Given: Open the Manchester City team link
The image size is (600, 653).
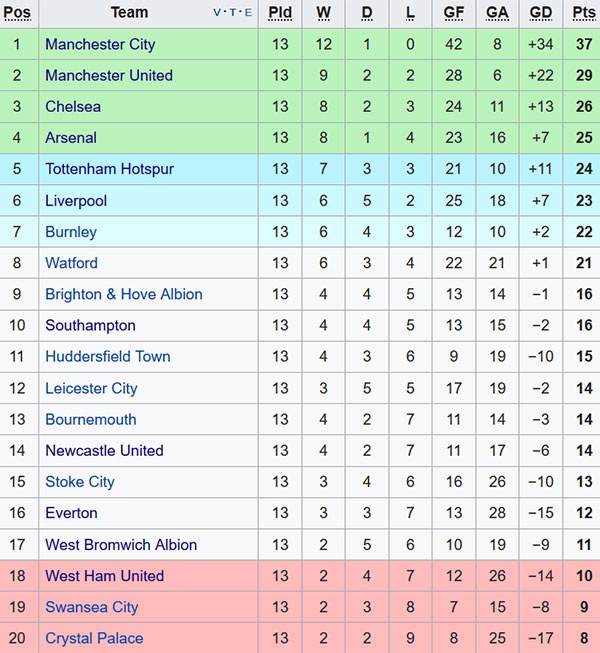Looking at the screenshot, I should pyautogui.click(x=100, y=44).
